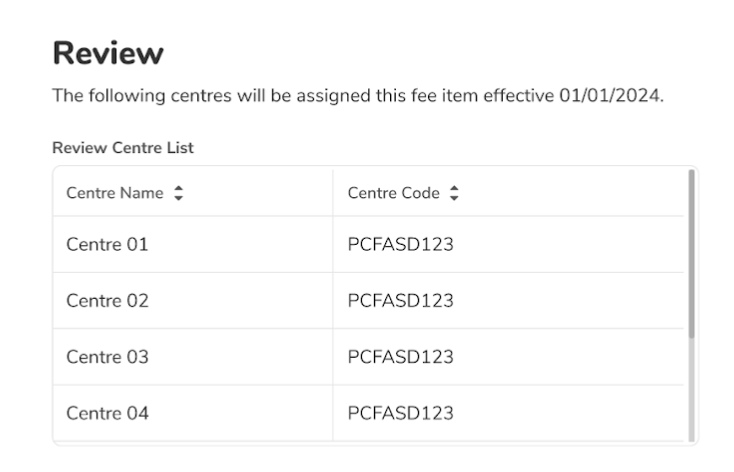This screenshot has height=472, width=734.
Task: Choose the Centre 04 name cell
Action: [107, 413]
